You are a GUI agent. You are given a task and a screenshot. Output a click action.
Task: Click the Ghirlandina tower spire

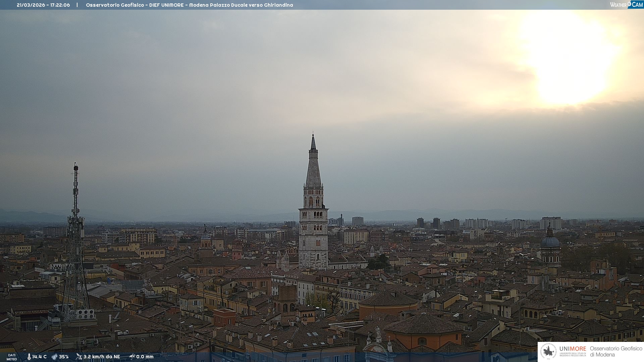pyautogui.click(x=313, y=168)
